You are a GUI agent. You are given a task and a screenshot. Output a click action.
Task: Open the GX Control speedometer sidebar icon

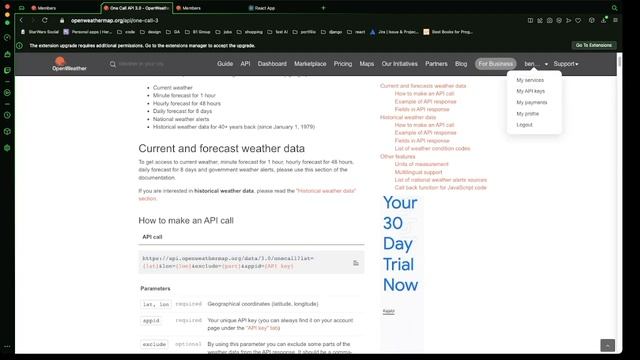[x=7, y=38]
